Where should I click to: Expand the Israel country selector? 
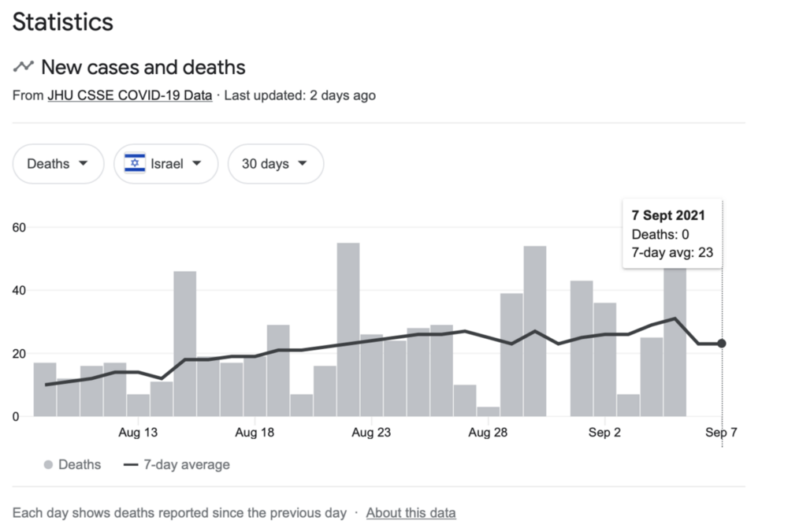(x=165, y=164)
